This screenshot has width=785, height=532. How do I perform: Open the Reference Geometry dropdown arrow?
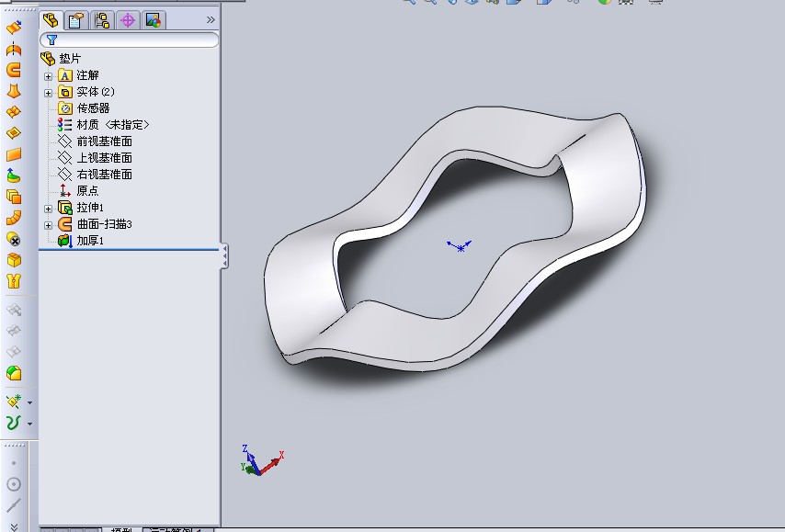[30, 402]
